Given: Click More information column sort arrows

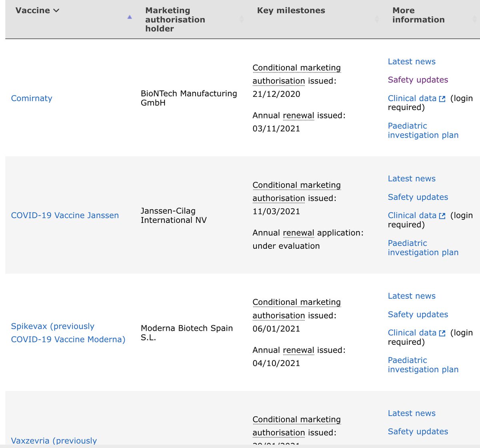Looking at the screenshot, I should tap(475, 19).
